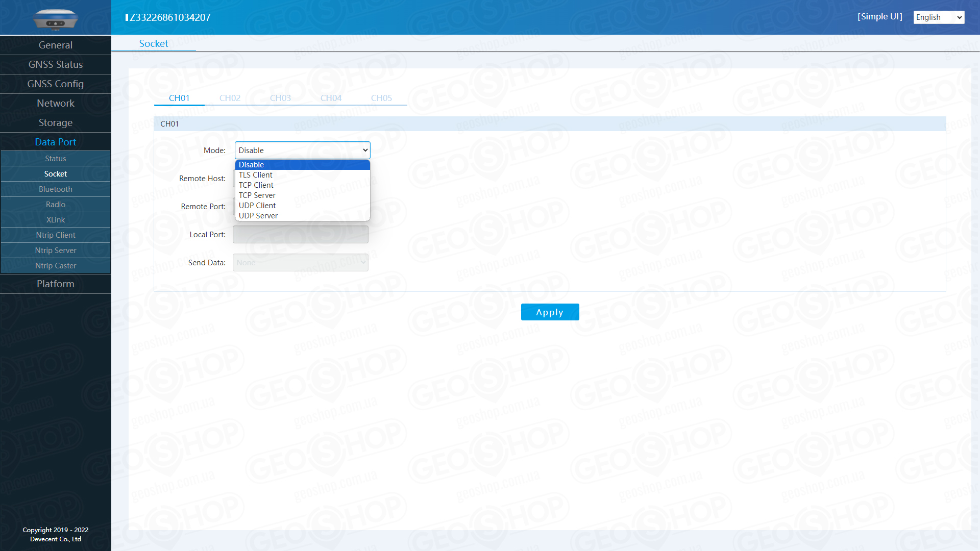980x551 pixels.
Task: Expand the Platform menu
Action: (x=56, y=284)
